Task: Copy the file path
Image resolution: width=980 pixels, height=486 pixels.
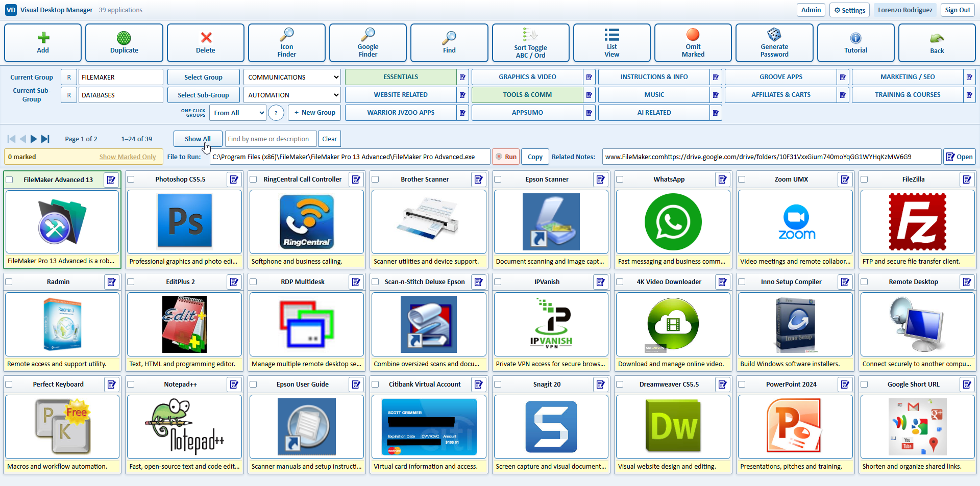Action: tap(535, 157)
